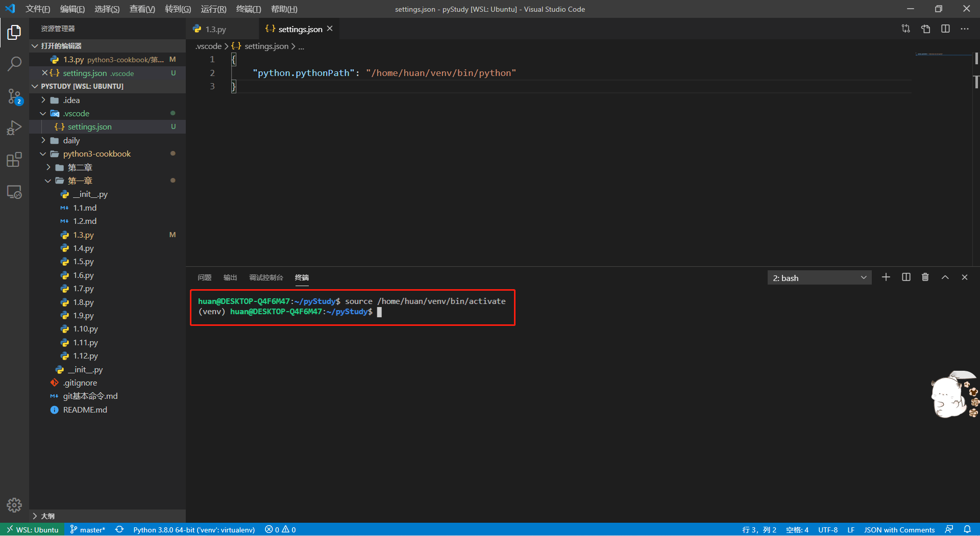Create a new terminal with plus icon
Viewport: 980px width, 536px height.
[886, 277]
